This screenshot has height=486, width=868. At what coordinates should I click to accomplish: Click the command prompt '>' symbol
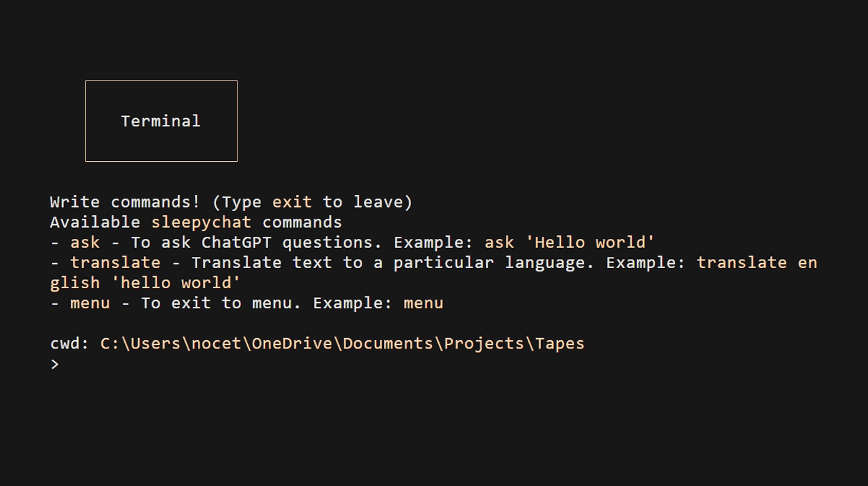55,363
